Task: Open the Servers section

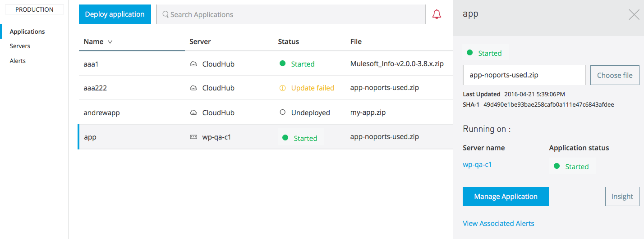Action: tap(20, 46)
